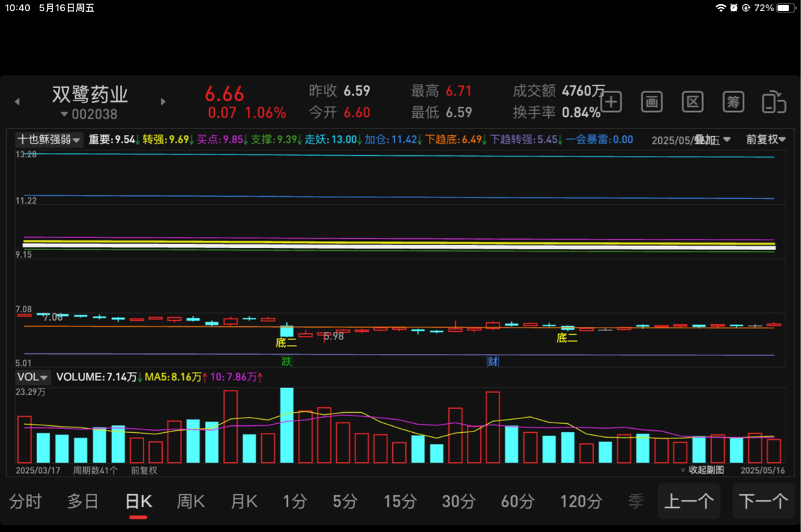Switch to 多日 multi-day tab
The width and height of the screenshot is (801, 532).
click(82, 502)
